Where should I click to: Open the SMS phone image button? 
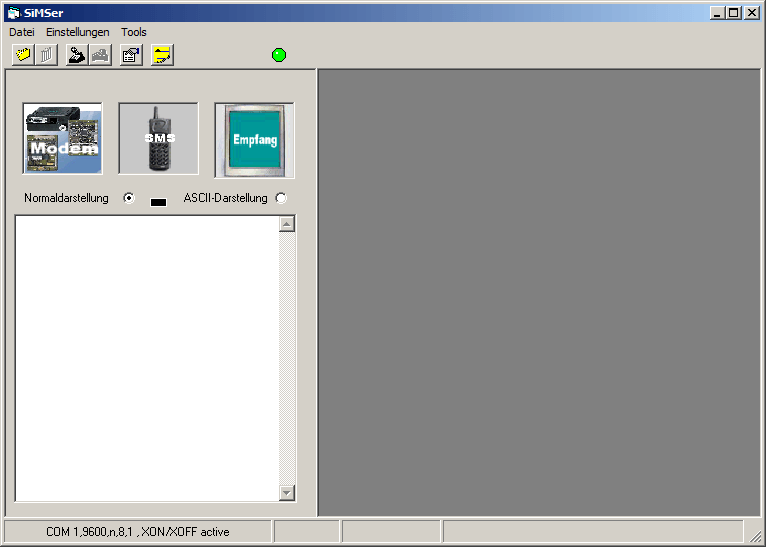(x=158, y=139)
